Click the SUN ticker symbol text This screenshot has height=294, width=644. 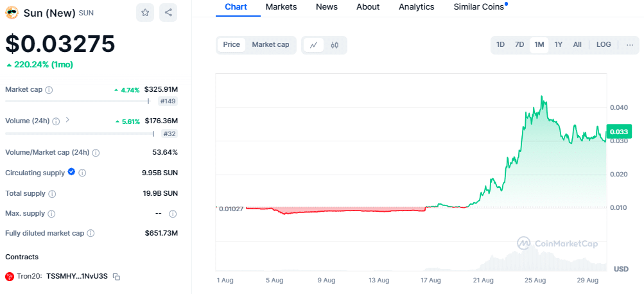(x=86, y=13)
